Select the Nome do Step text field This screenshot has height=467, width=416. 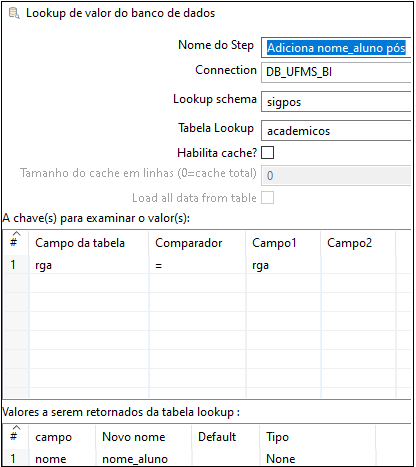coord(336,47)
